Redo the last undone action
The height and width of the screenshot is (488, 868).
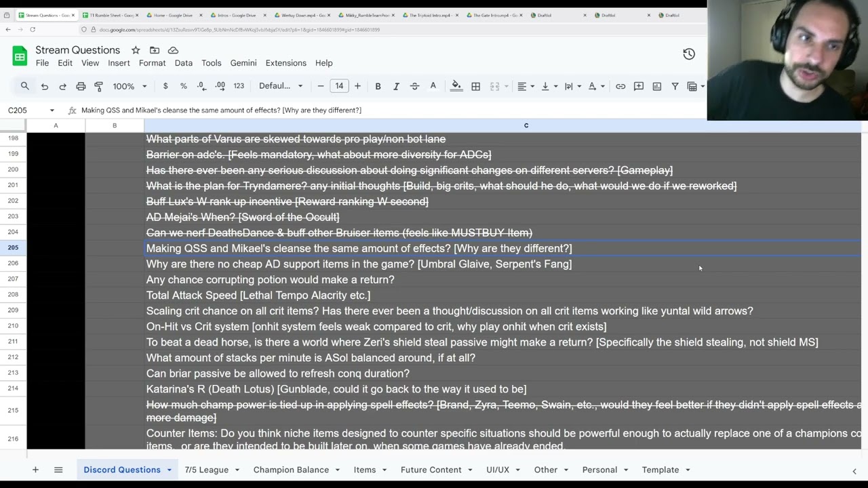point(62,86)
